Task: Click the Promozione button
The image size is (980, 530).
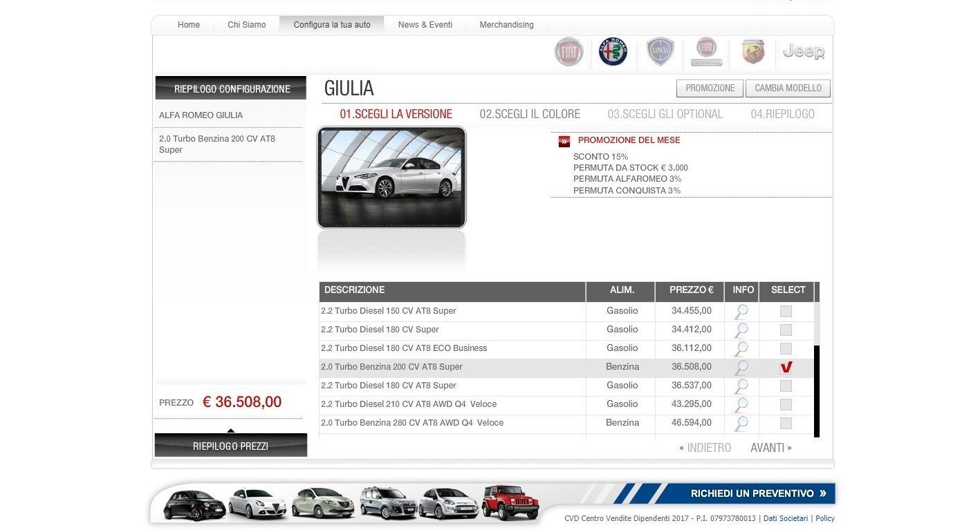Action: point(710,88)
